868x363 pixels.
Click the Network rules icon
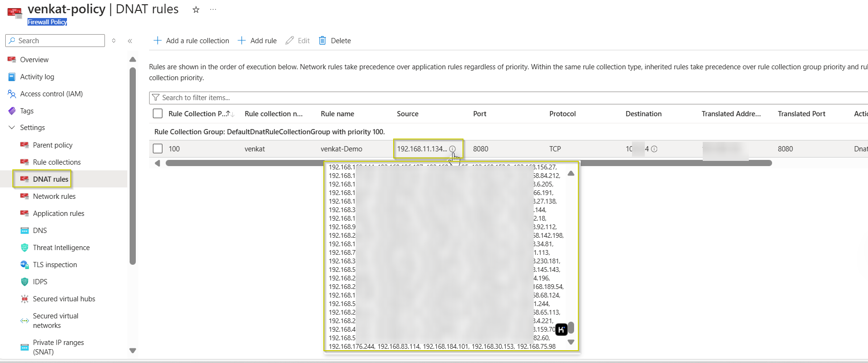point(25,196)
